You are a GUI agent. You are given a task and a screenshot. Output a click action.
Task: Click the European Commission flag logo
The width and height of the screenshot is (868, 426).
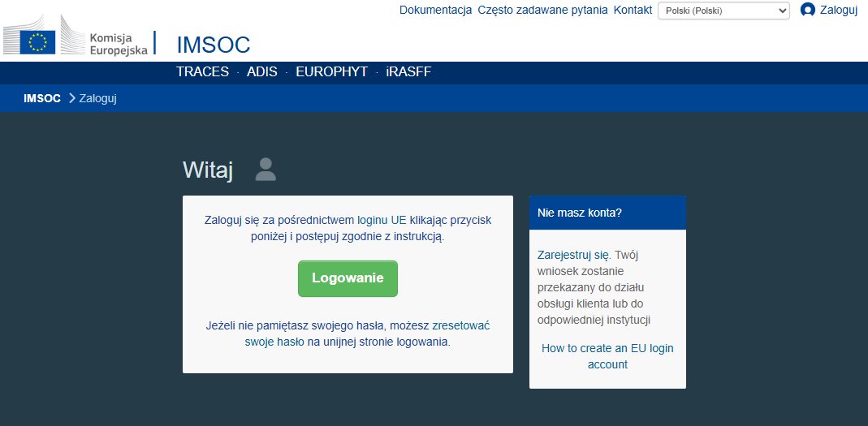[x=37, y=42]
